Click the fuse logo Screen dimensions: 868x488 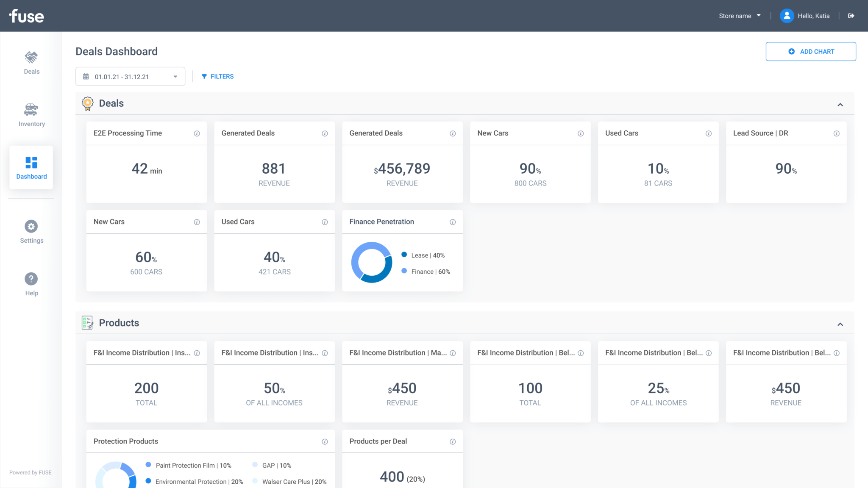[26, 16]
